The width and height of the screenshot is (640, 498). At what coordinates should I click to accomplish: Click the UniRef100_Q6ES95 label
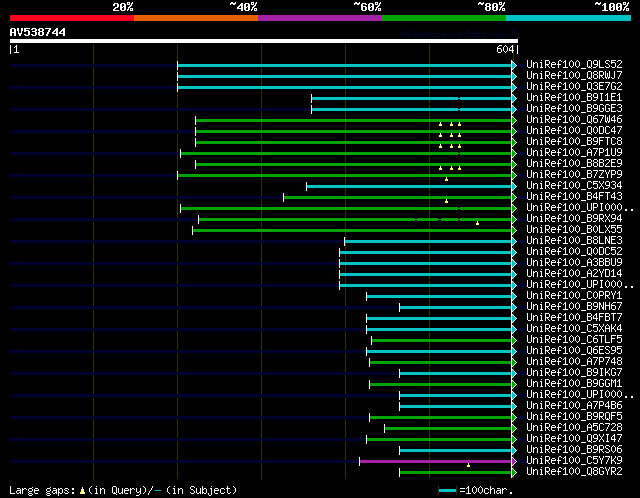[x=574, y=351]
